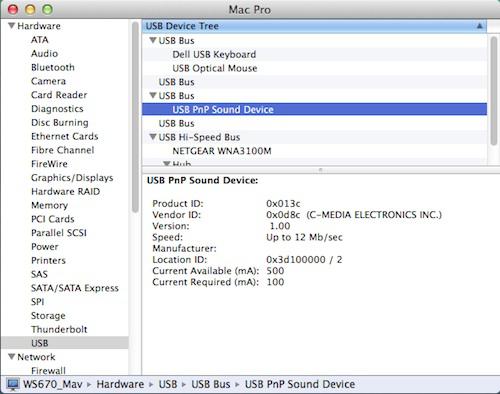Select the USB Bus row below Optical Mouse
Image resolution: width=500 pixels, height=394 pixels.
(314, 82)
